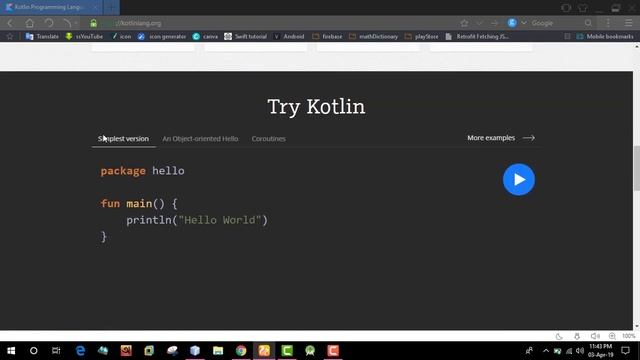
Task: Switch to An Object-oriented Hello tab
Action: [x=200, y=139]
